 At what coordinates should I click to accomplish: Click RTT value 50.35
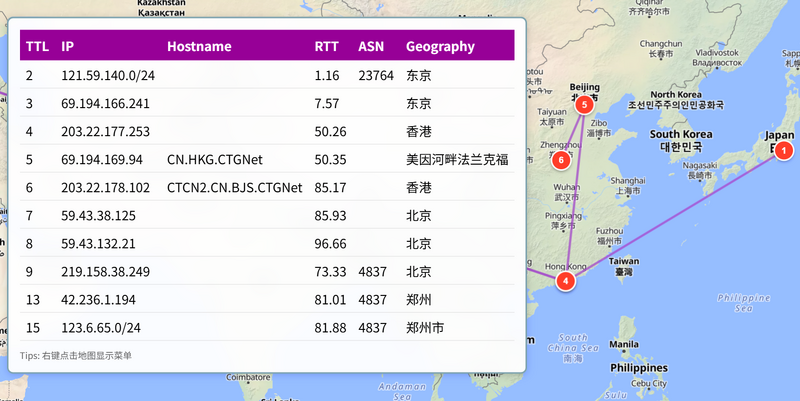coord(330,160)
